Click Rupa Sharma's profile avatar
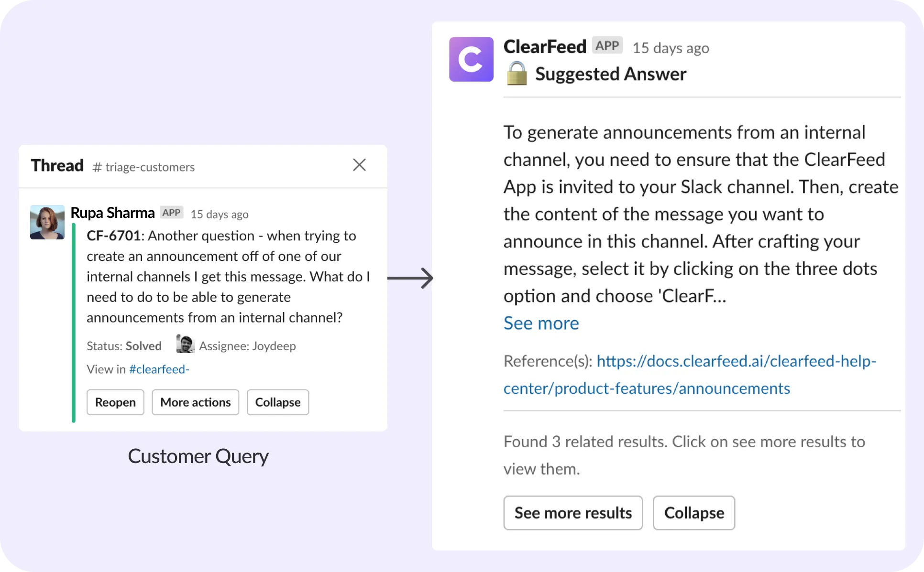 [46, 222]
